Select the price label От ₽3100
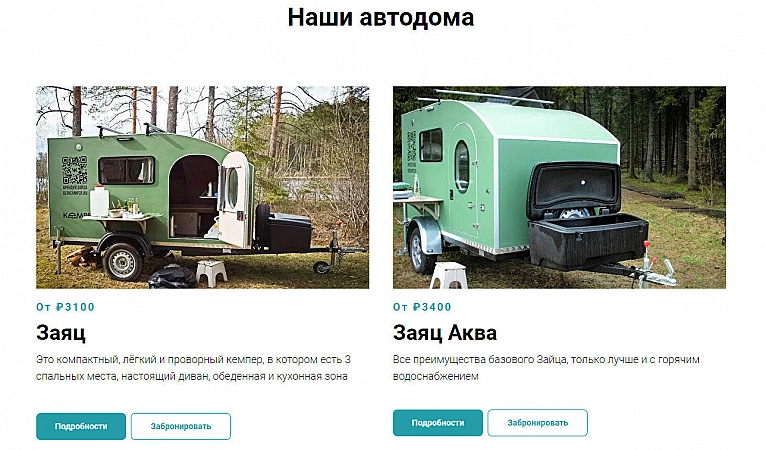Viewport: 766px width, 450px height. (x=65, y=307)
